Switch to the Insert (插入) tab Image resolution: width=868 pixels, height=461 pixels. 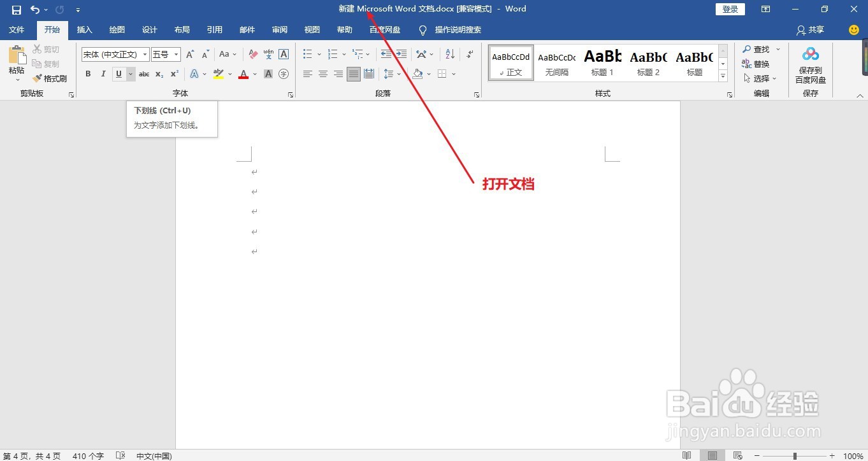[85, 30]
